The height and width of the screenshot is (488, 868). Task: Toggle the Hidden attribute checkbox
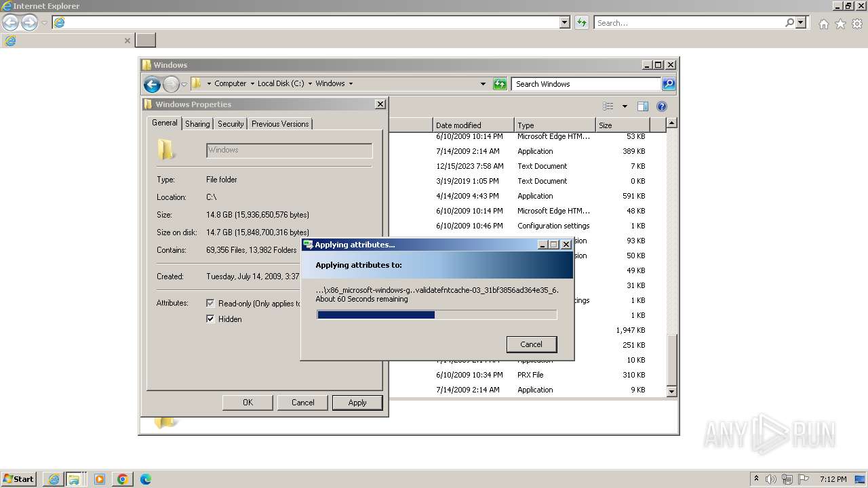pos(210,319)
